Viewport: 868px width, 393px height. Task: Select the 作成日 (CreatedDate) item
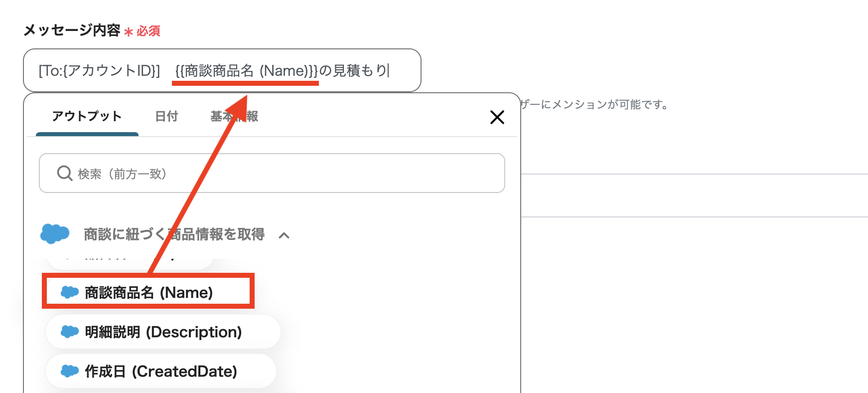click(160, 371)
